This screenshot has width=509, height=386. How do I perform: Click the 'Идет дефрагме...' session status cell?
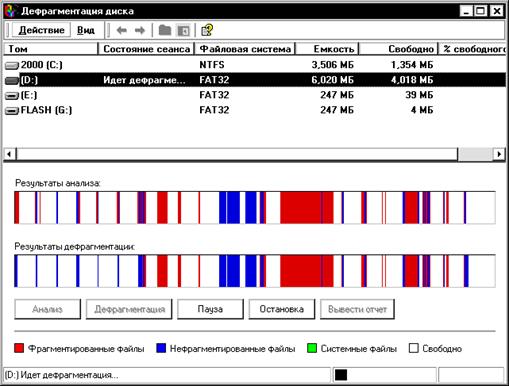144,80
